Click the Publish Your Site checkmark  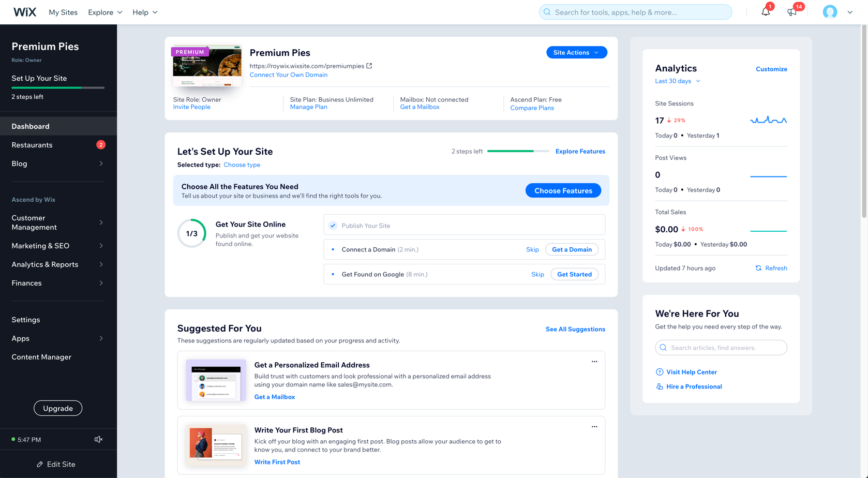coord(333,226)
